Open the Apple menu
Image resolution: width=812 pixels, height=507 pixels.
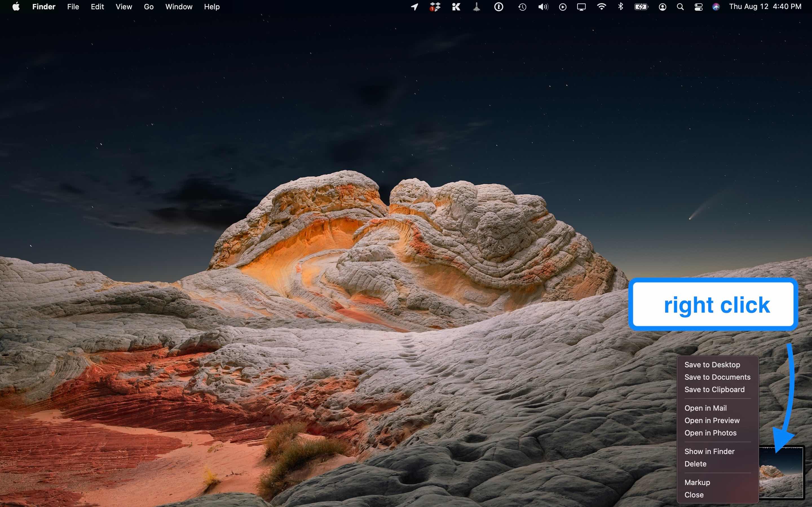point(16,6)
